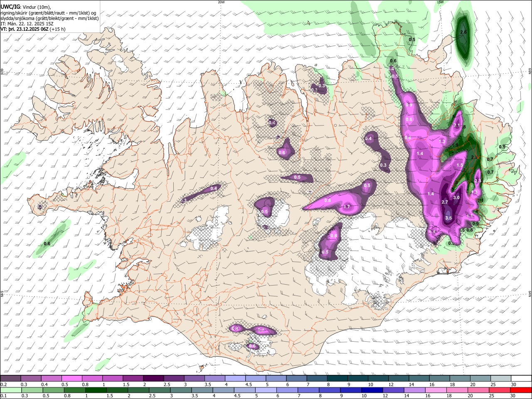Click the "2.6" value in the offshore green cell
The height and width of the screenshot is (399, 532).
click(464, 32)
